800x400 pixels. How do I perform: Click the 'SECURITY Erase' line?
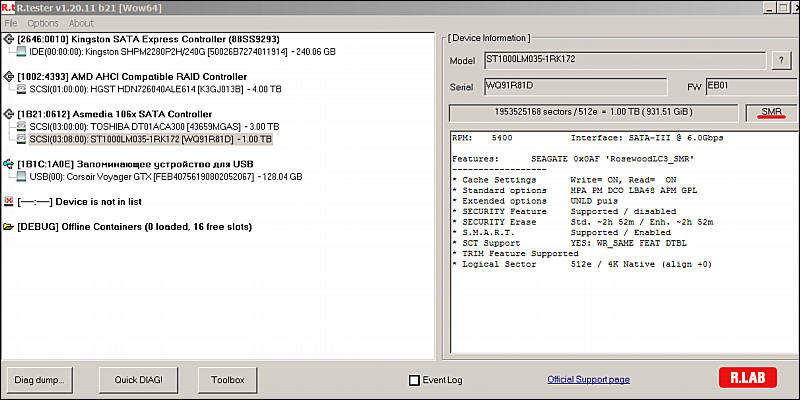[x=583, y=222]
